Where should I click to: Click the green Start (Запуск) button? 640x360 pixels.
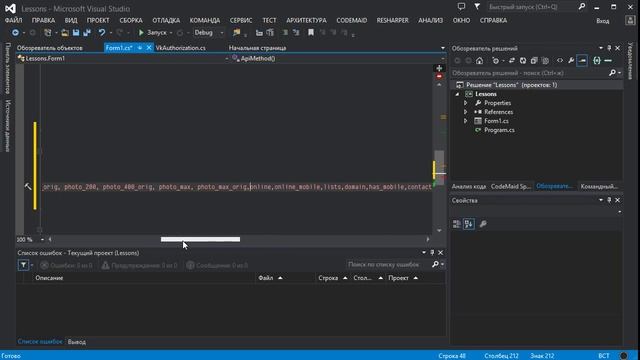153,33
